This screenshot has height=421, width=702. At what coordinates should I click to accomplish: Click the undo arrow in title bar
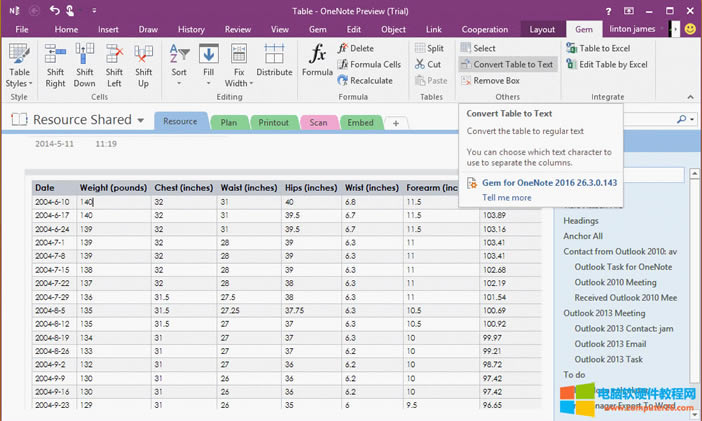pos(56,11)
